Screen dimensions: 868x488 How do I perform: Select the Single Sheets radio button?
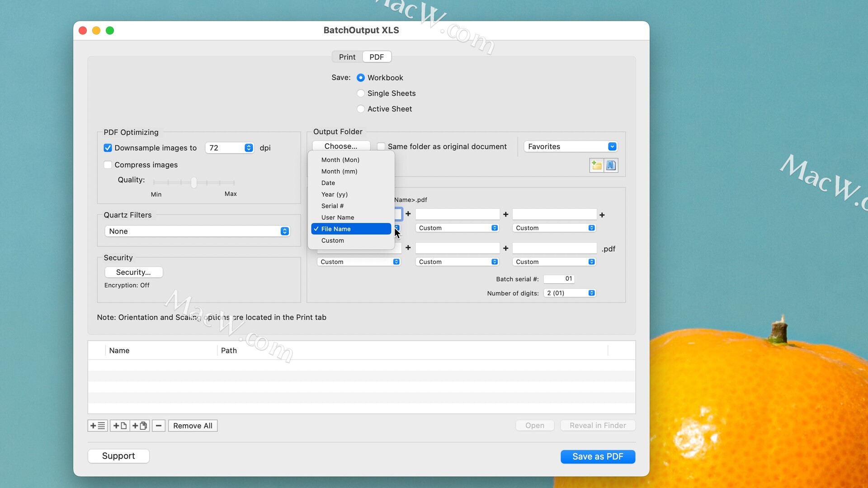click(x=361, y=94)
